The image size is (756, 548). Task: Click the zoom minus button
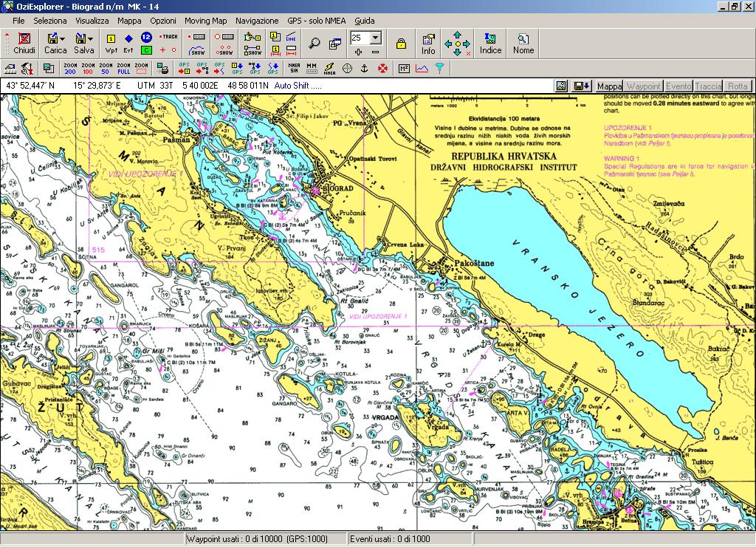[x=376, y=52]
